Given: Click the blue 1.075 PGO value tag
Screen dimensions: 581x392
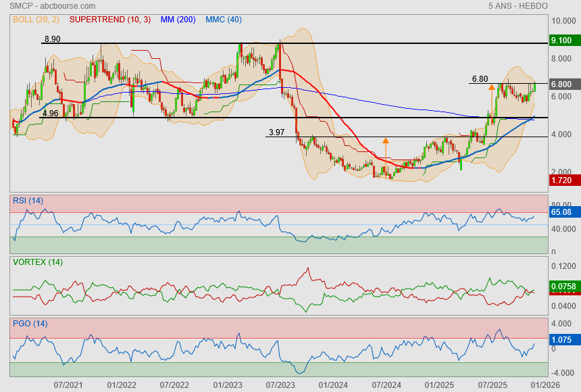Looking at the screenshot, I should pyautogui.click(x=562, y=341).
